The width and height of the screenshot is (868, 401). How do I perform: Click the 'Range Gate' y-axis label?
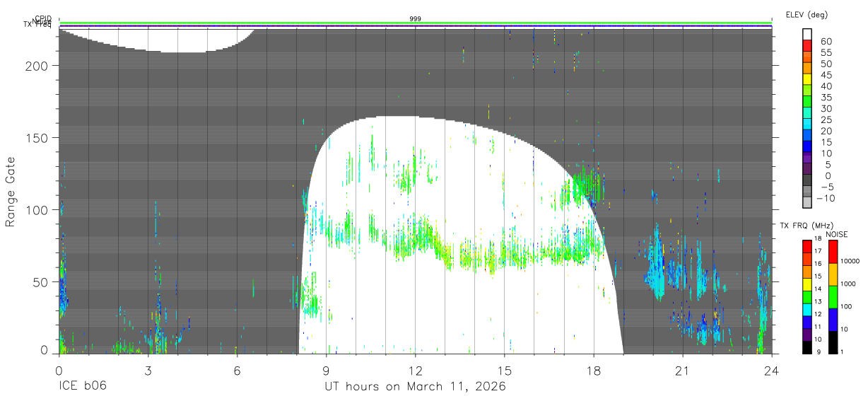pyautogui.click(x=11, y=192)
